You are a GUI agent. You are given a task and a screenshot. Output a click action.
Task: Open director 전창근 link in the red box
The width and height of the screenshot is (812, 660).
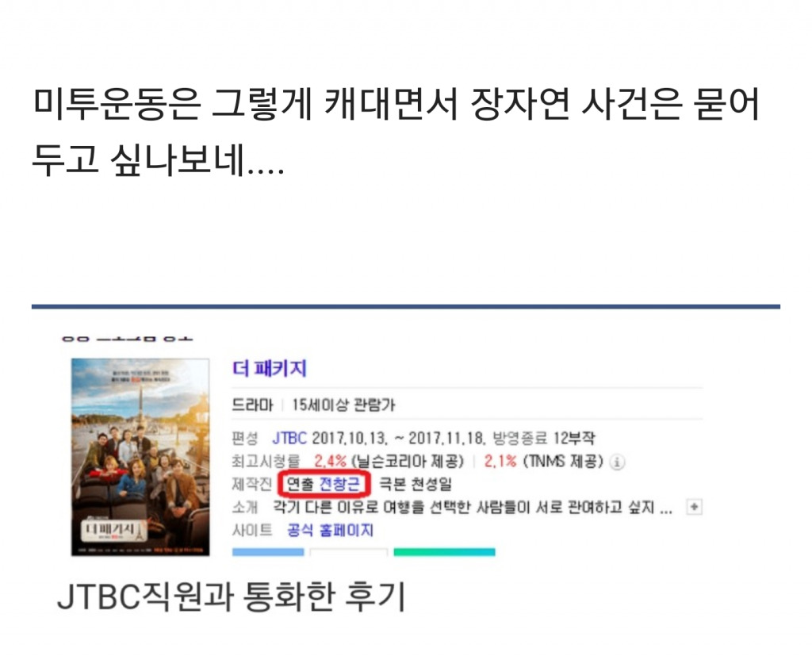click(x=339, y=484)
